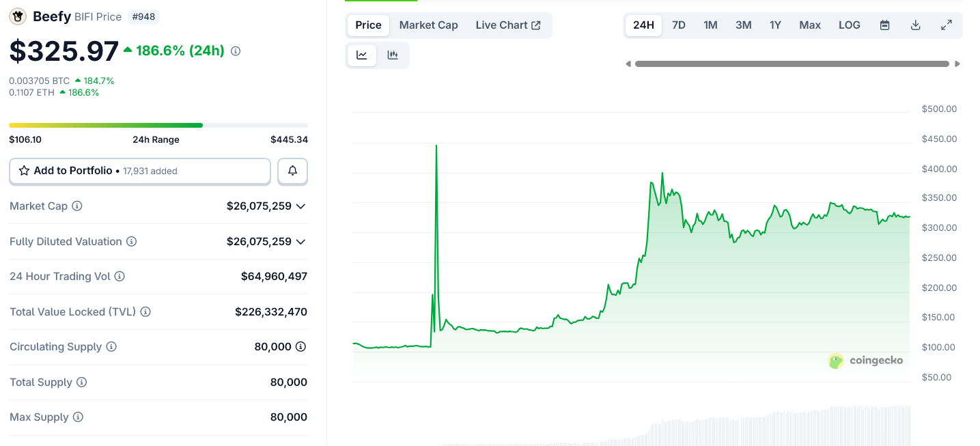980x446 pixels.
Task: Click the $445.34 range high value
Action: pos(289,139)
